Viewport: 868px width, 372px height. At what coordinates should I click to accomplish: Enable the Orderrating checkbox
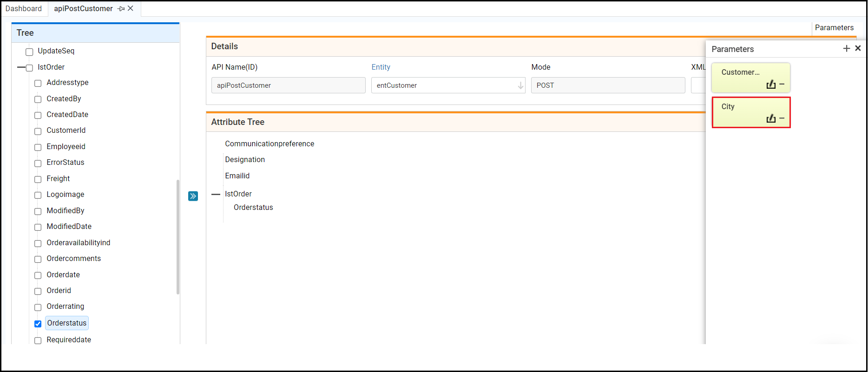point(38,307)
